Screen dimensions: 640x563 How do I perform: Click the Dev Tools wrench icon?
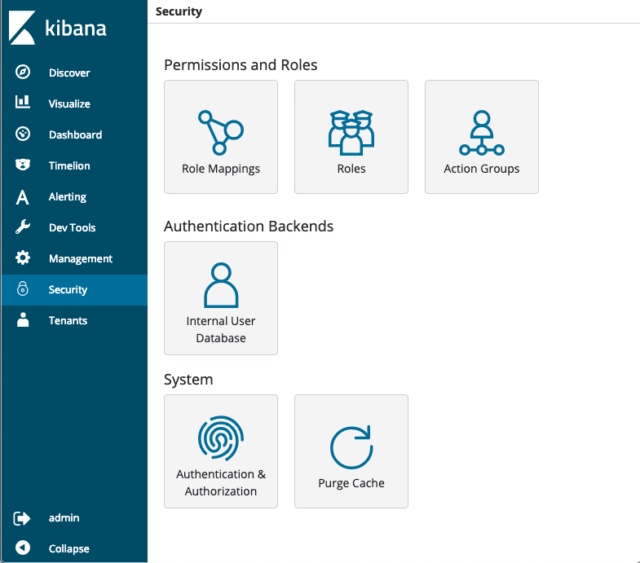click(22, 227)
